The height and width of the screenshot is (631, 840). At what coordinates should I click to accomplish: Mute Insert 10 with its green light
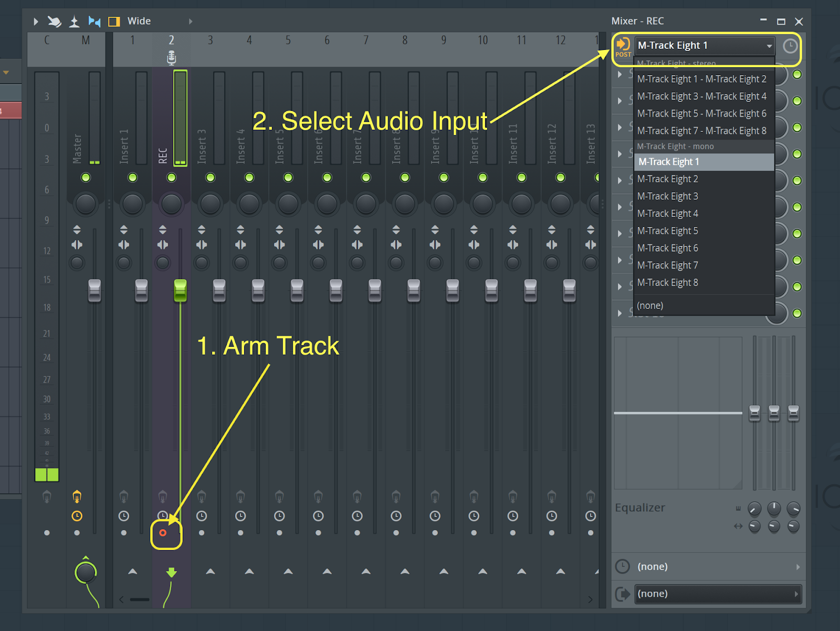[482, 178]
